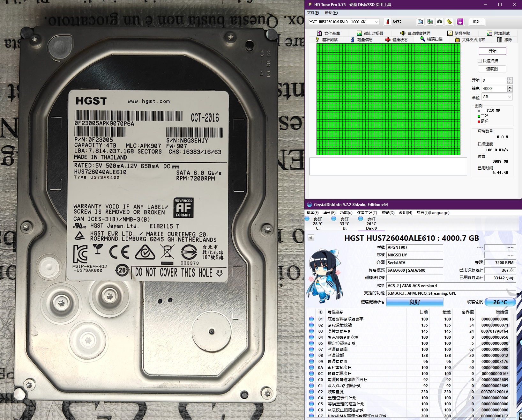Click the HD Tune Pro title bar app icon
This screenshot has height=420, width=522.
coord(310,4)
